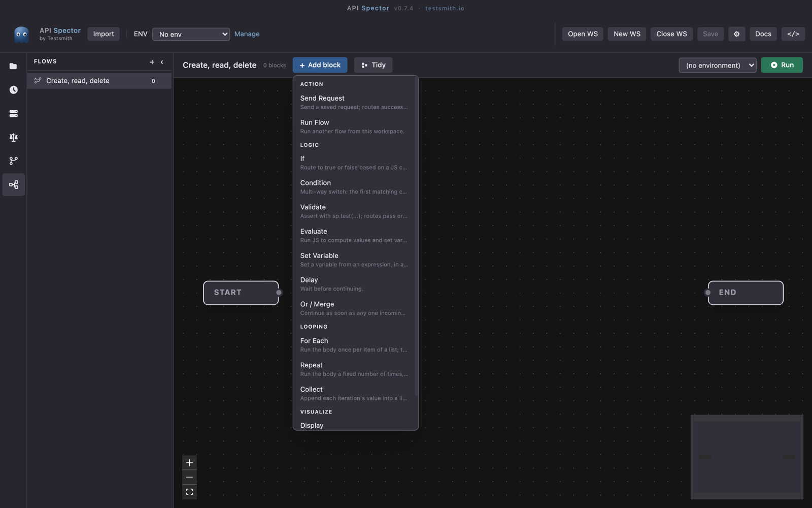812x508 pixels.
Task: Select the Collect block
Action: [x=354, y=393]
